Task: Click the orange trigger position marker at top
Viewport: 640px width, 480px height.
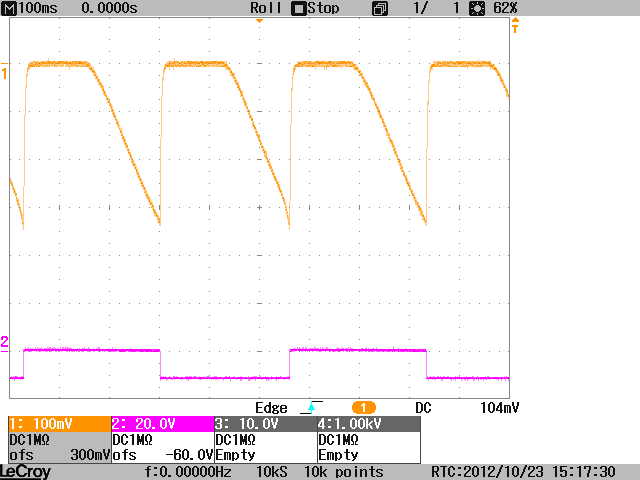Action: click(259, 21)
